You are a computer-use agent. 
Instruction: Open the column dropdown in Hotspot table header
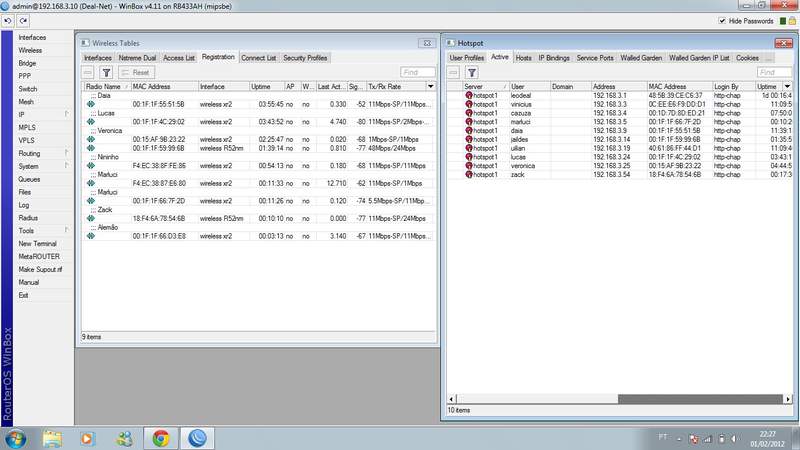[x=787, y=87]
